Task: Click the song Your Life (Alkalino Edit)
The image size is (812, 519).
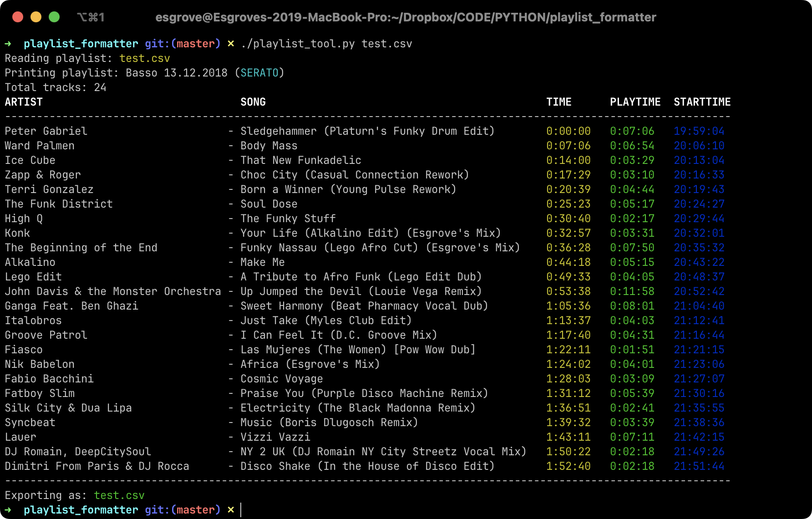Action: 320,233
